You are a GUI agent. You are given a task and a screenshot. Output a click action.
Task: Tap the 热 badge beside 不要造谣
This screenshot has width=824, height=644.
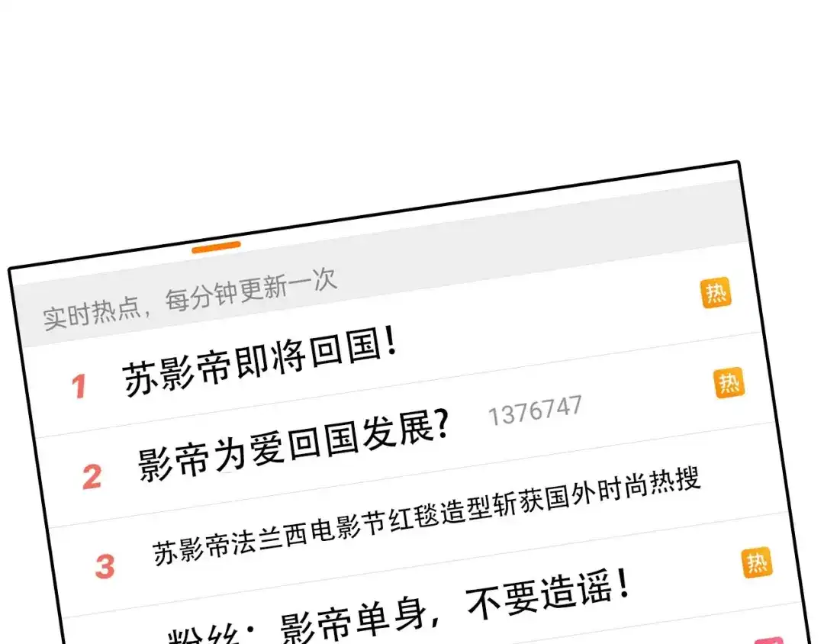point(758,562)
